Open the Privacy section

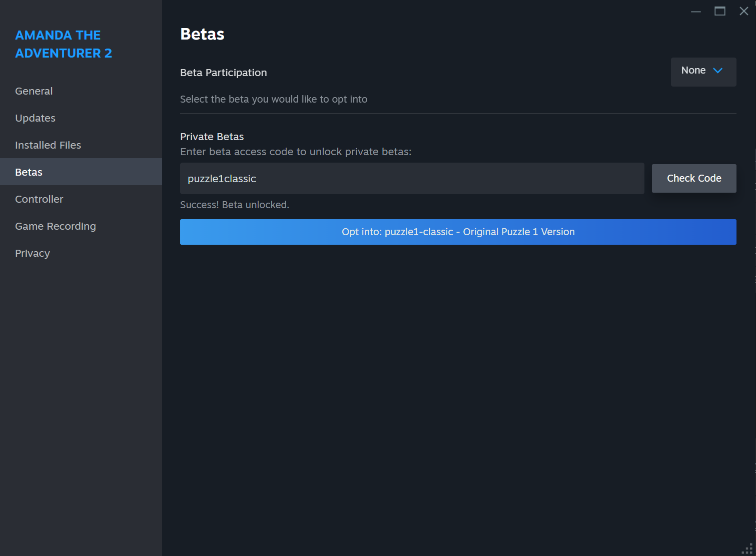pyautogui.click(x=81, y=253)
